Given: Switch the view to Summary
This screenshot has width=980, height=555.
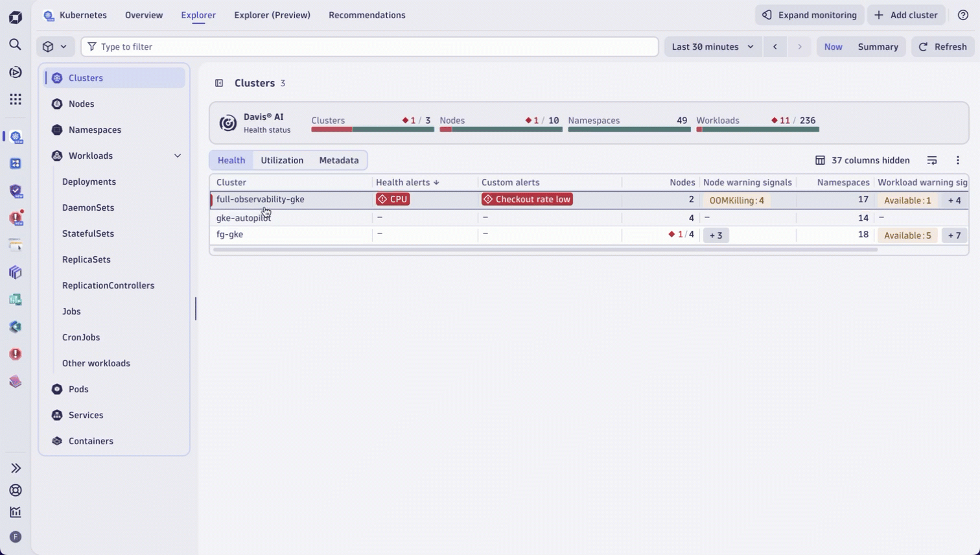Looking at the screenshot, I should coord(878,47).
